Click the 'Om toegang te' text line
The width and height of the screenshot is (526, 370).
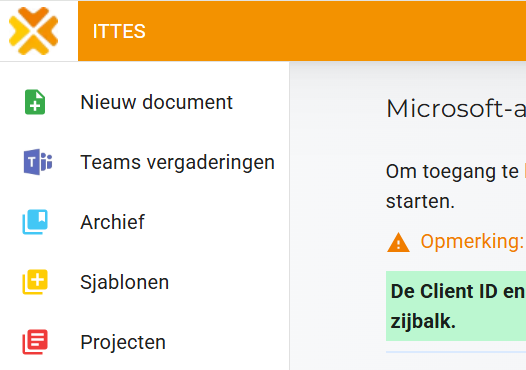click(x=452, y=171)
